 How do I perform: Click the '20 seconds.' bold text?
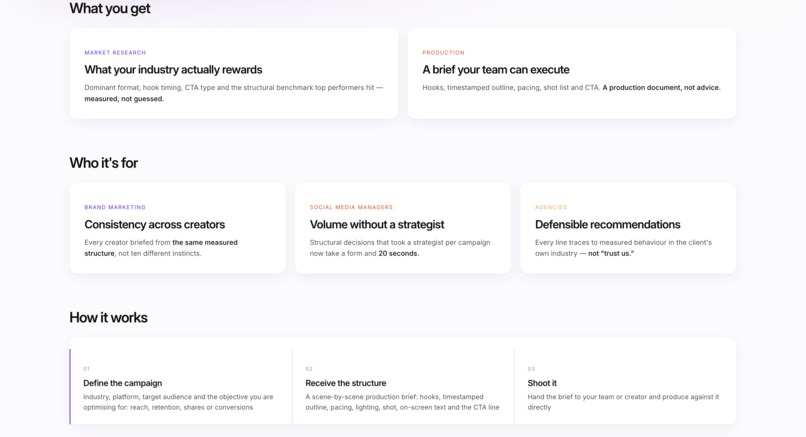point(398,253)
